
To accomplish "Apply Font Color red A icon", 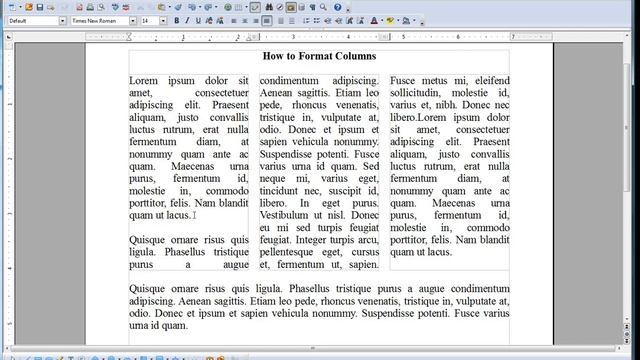I will tap(374, 21).
